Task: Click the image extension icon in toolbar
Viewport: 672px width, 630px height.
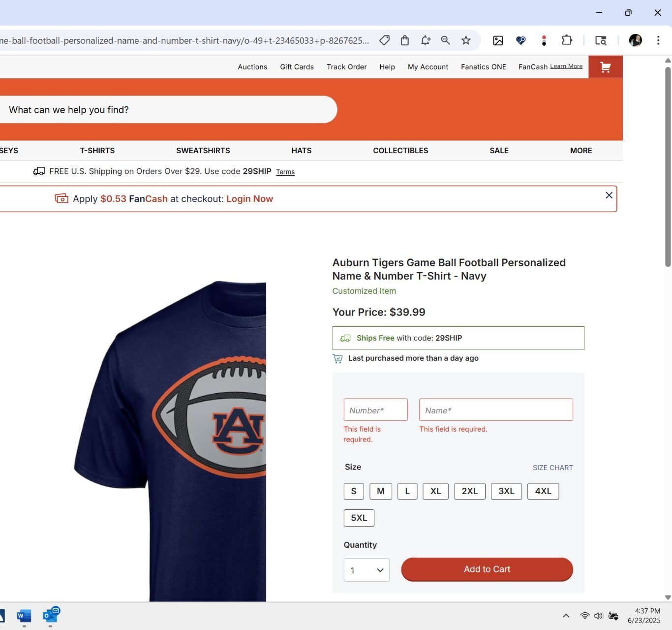Action: [498, 40]
